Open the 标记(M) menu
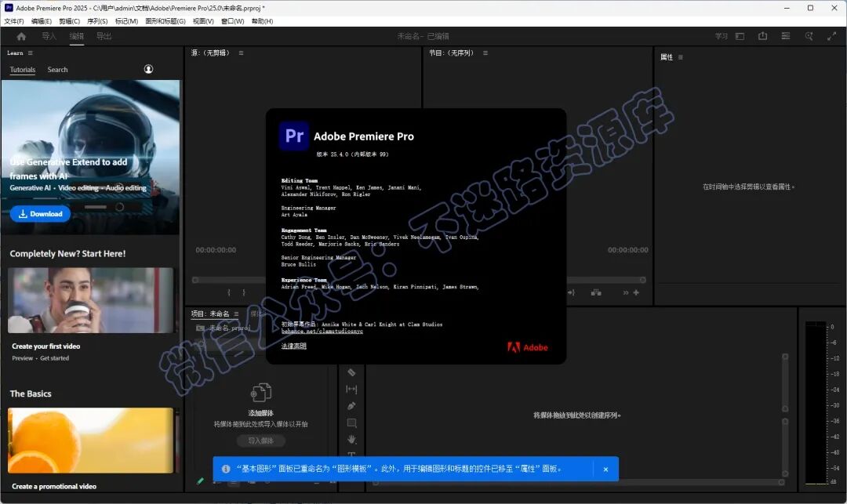Screen dimensions: 847x504 click(126, 21)
